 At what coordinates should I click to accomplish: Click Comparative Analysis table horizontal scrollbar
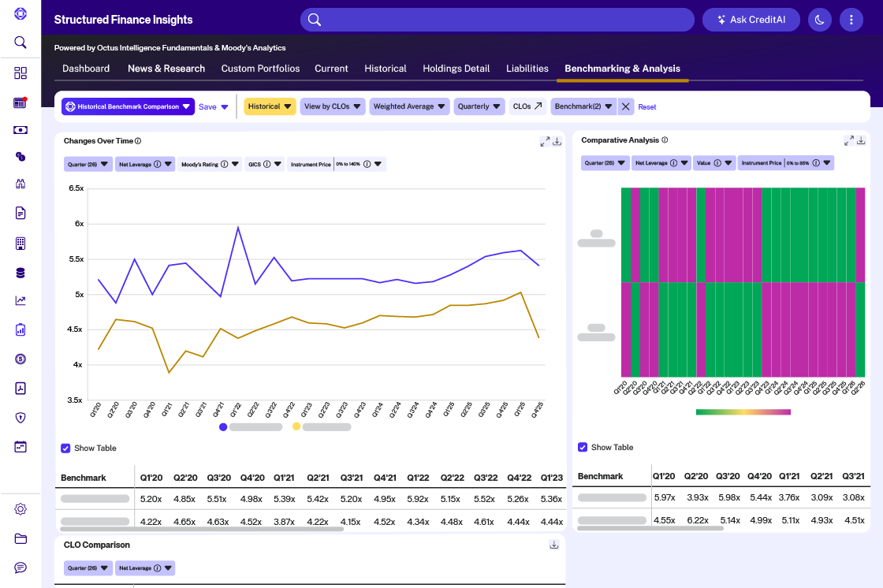pyautogui.click(x=650, y=528)
